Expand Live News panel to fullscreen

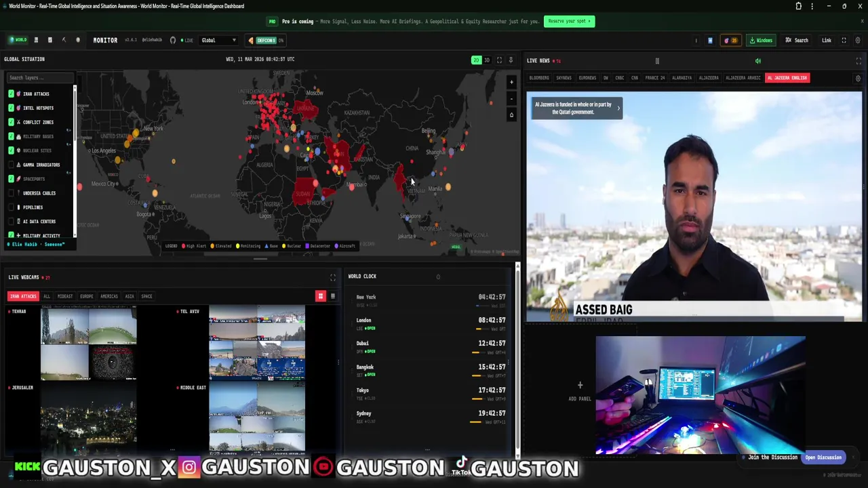[859, 61]
